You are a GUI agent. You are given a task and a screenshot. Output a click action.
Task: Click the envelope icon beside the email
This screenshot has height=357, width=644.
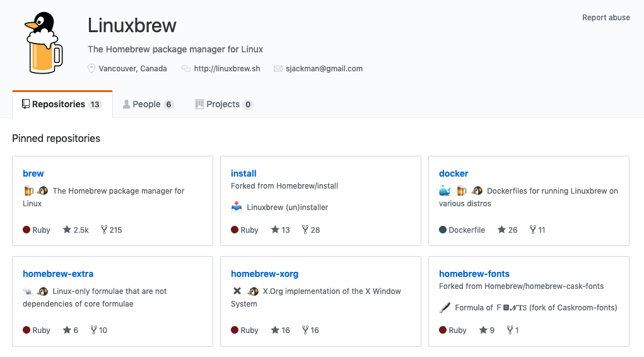278,69
